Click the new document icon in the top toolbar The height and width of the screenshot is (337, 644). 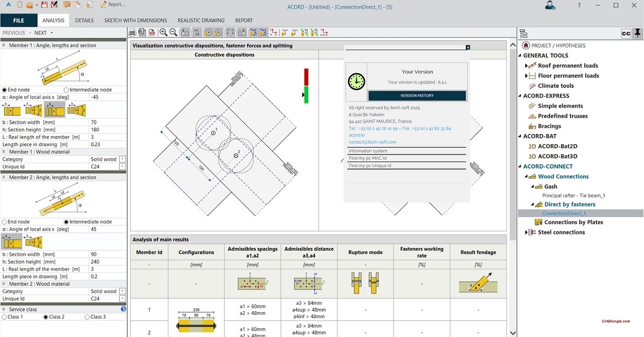20,5
